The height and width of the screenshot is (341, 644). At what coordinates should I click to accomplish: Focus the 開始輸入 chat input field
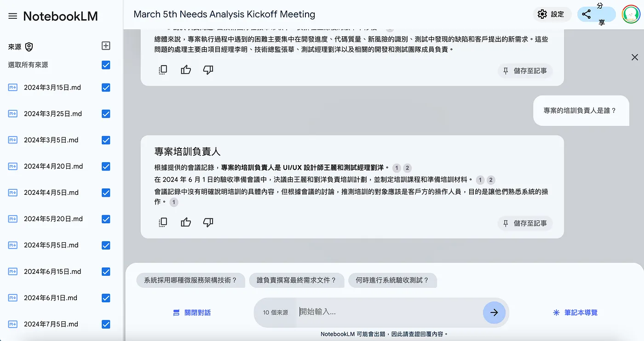(x=389, y=312)
